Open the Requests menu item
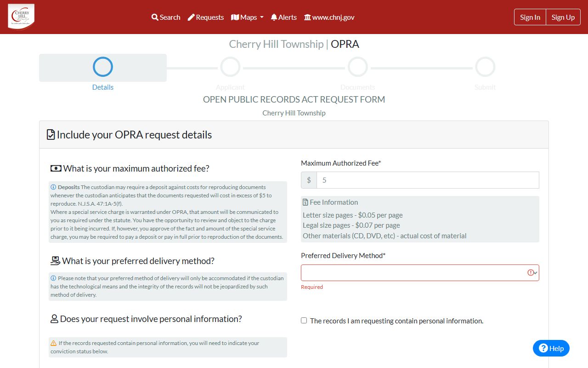This screenshot has width=588, height=368. click(206, 17)
